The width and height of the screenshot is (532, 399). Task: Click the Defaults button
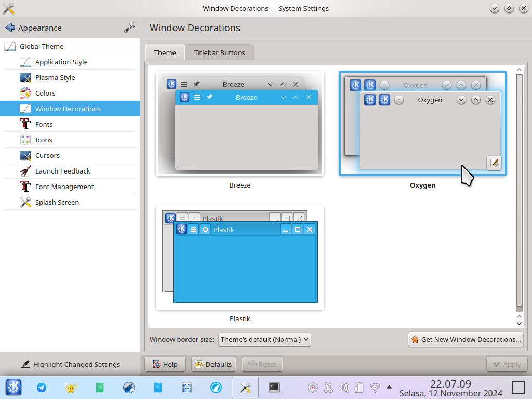(x=214, y=364)
